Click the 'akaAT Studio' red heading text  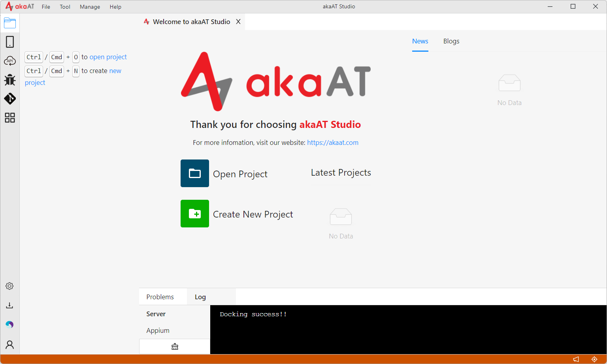[x=330, y=124]
